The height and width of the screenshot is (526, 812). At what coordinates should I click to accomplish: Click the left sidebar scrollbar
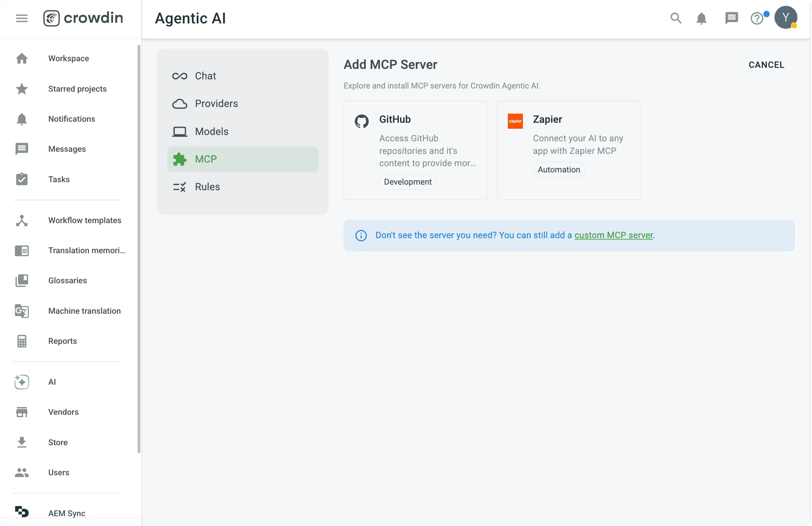(139, 248)
